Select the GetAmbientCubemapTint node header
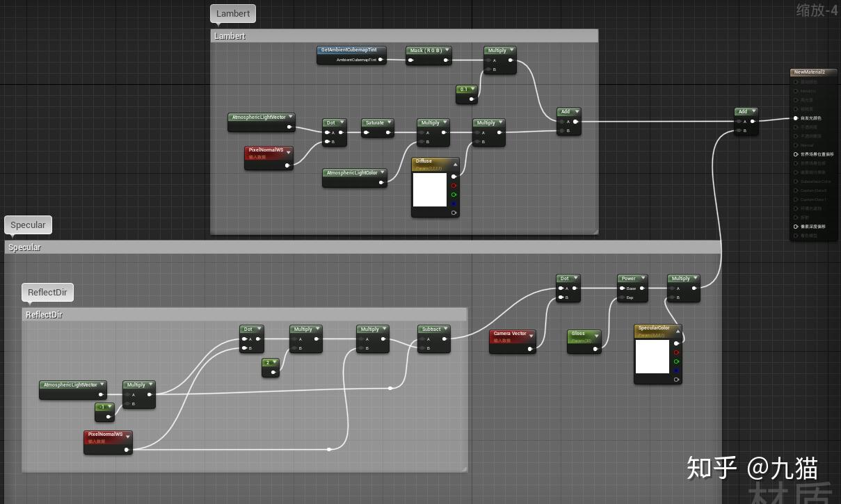The width and height of the screenshot is (841, 504). click(351, 50)
